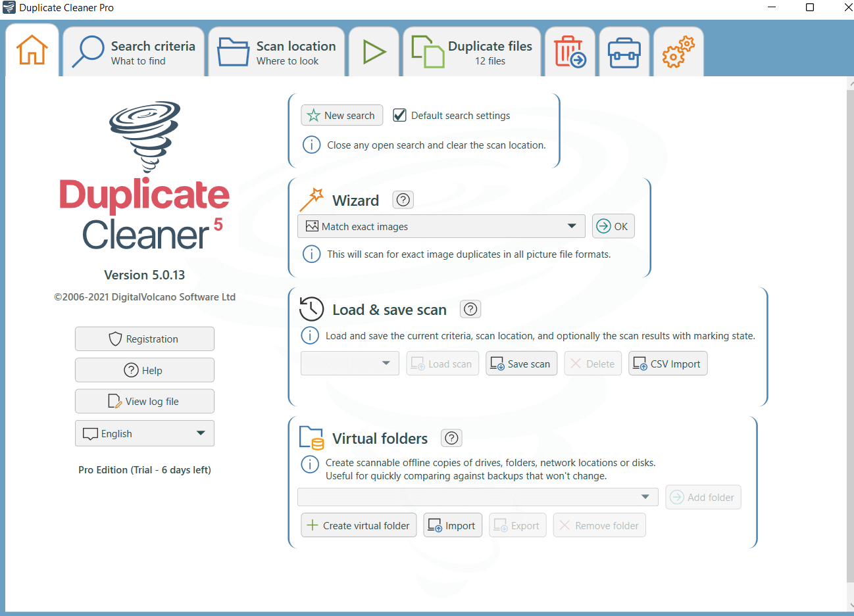
Task: Open the Wizard help question mark
Action: click(x=403, y=200)
